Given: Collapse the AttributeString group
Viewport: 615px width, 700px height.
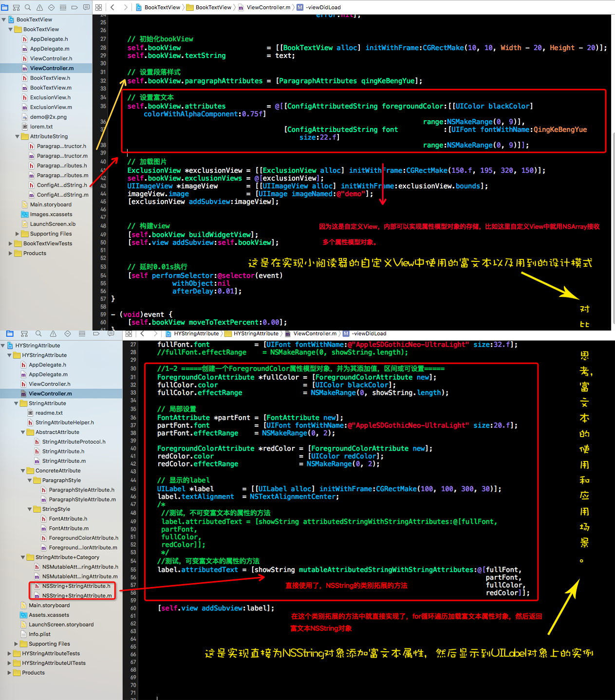Looking at the screenshot, I should coord(18,137).
